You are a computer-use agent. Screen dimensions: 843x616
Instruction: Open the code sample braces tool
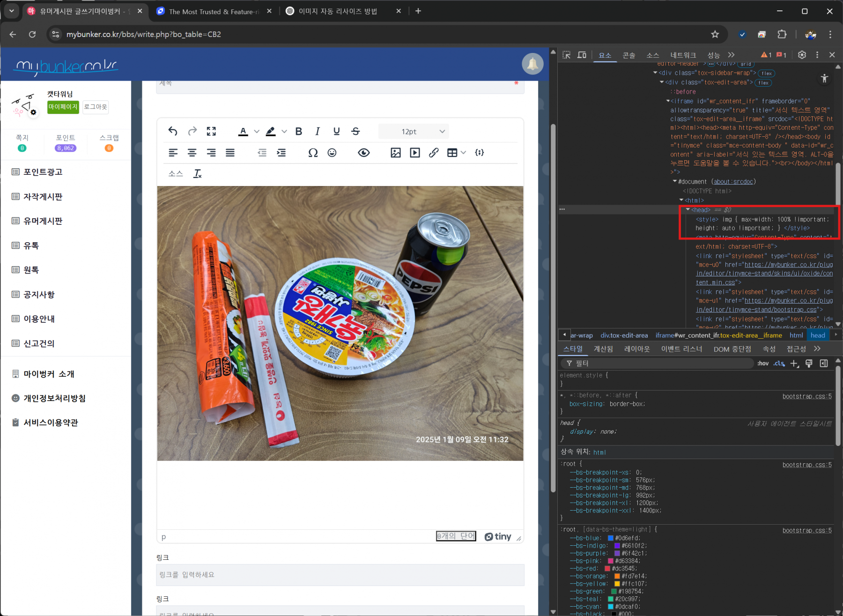click(x=479, y=153)
